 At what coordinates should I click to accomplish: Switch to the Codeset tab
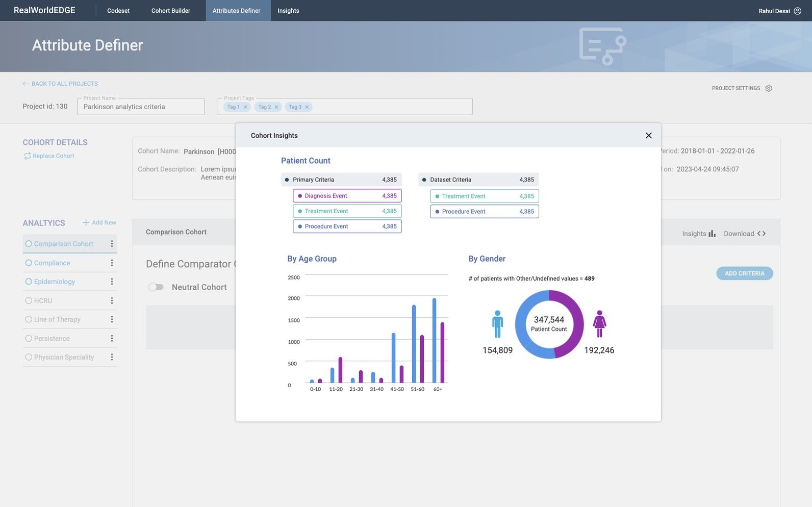click(x=118, y=11)
